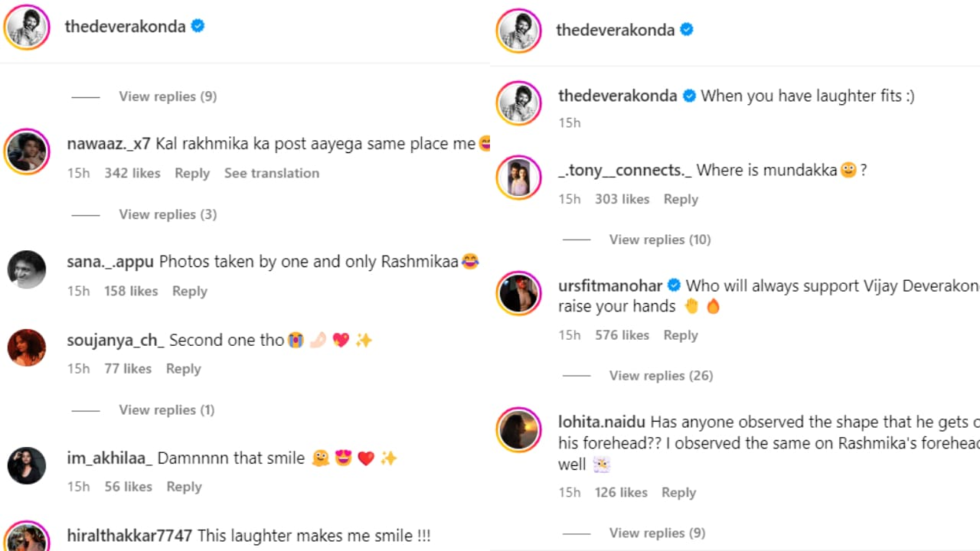Click lohita.naidu profile picture

point(518,430)
